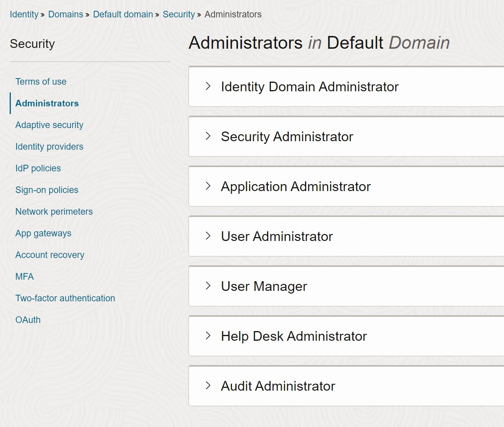Expand the Audit Administrator section
Screen dimensions: 504x427
(208, 386)
